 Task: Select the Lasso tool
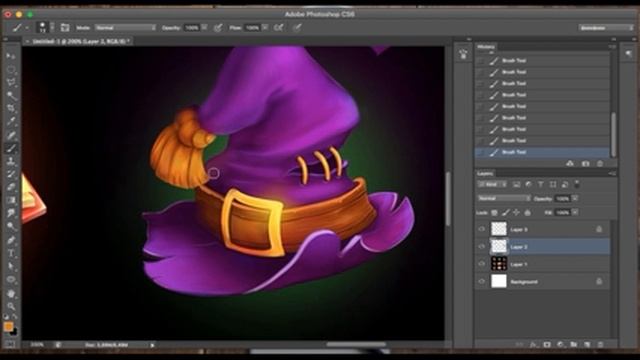[x=11, y=82]
